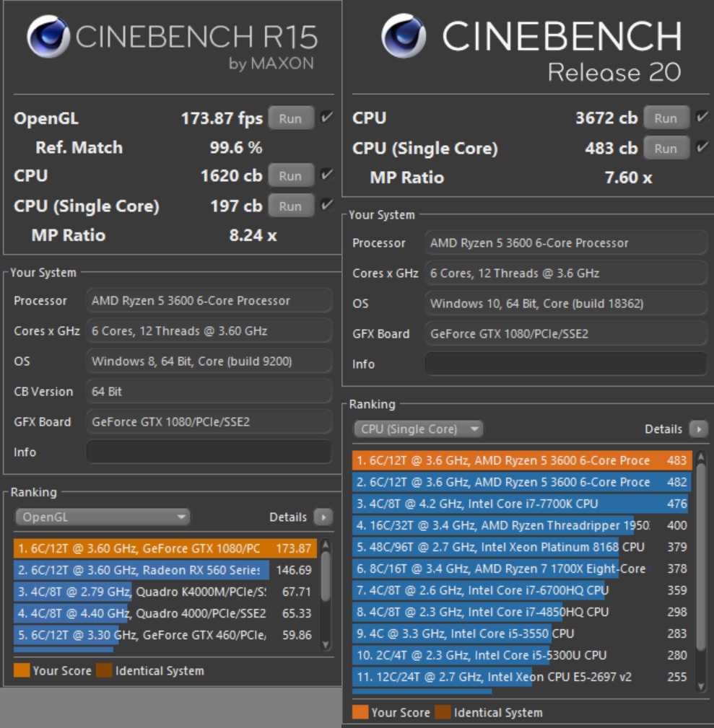The height and width of the screenshot is (728, 714).
Task: Click OS field showing Windows 8
Action: point(209,361)
